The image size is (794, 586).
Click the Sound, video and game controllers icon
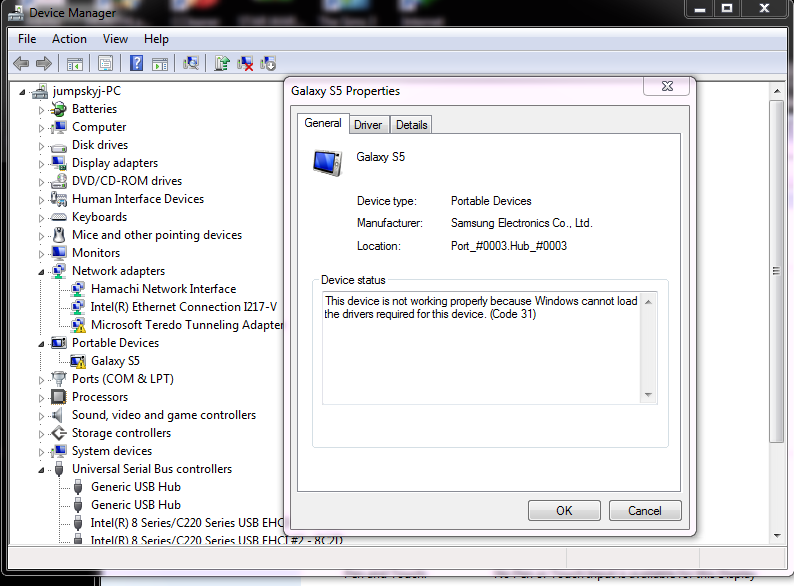[x=58, y=415]
